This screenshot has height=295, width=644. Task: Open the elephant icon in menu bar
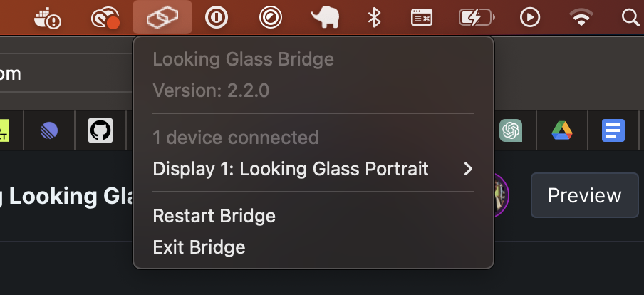324,18
